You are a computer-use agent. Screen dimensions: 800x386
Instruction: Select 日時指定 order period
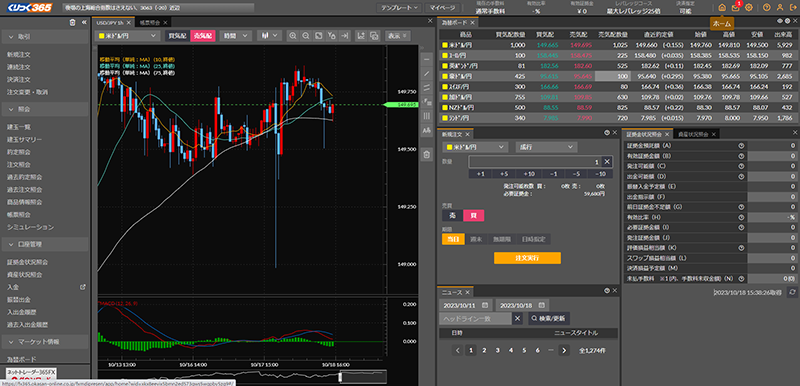(533, 239)
